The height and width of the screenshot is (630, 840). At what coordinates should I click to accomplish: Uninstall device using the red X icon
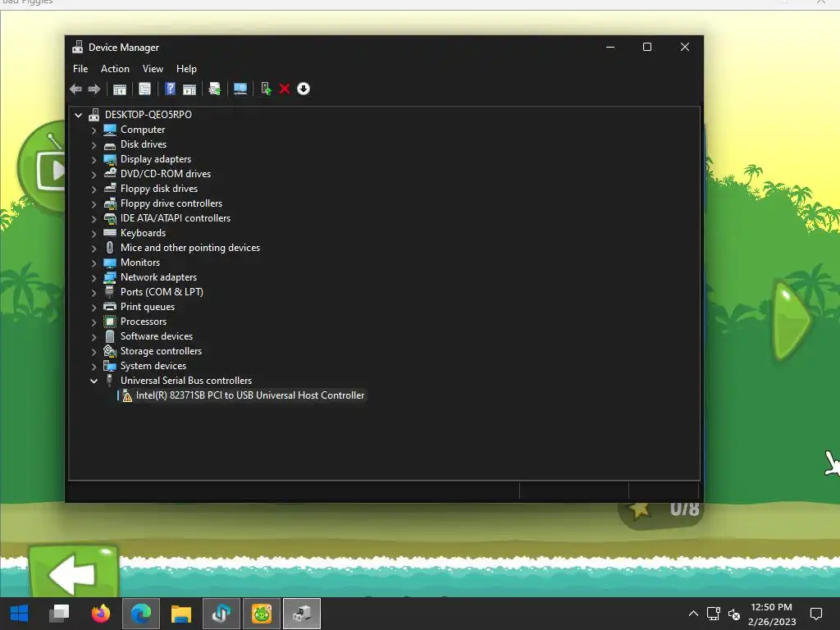pos(285,89)
